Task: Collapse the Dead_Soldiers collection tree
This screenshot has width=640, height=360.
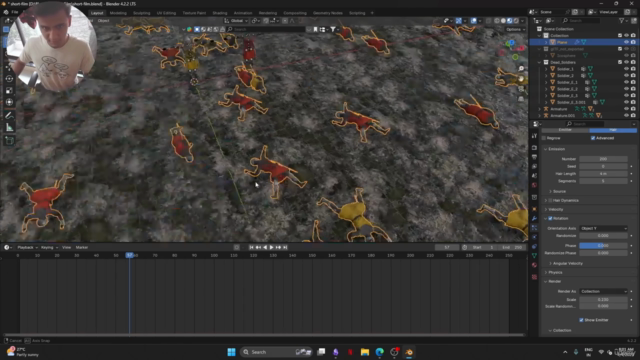Action: tap(540, 62)
